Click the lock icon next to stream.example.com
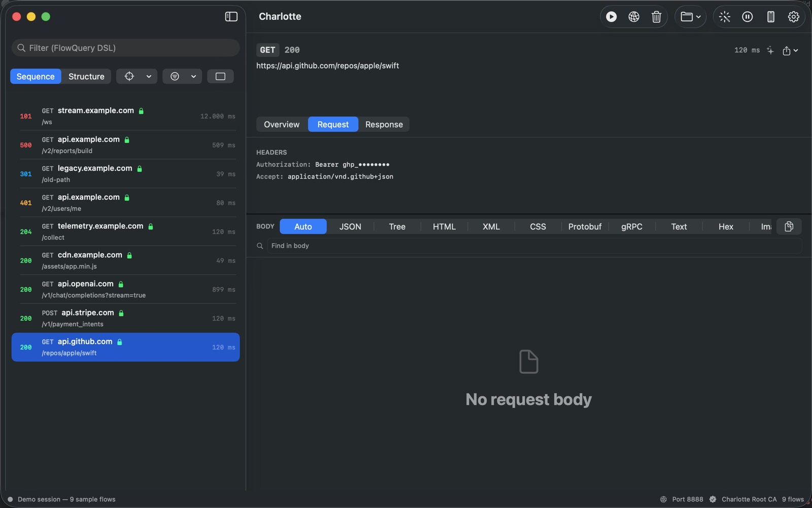This screenshot has height=508, width=812. click(x=142, y=111)
